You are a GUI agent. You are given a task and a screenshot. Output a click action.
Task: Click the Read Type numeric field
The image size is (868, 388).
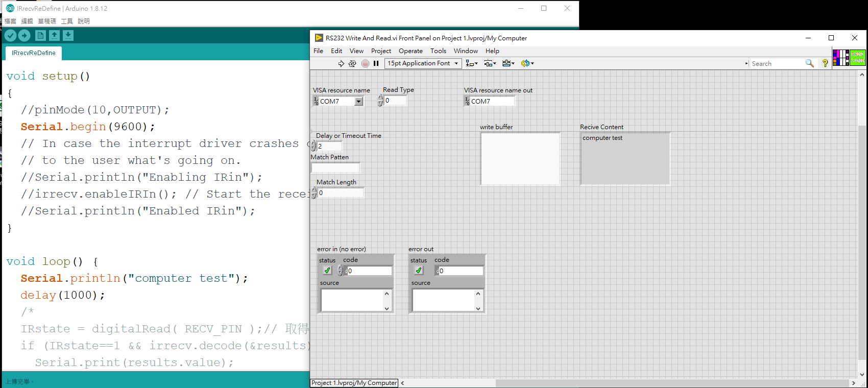395,101
